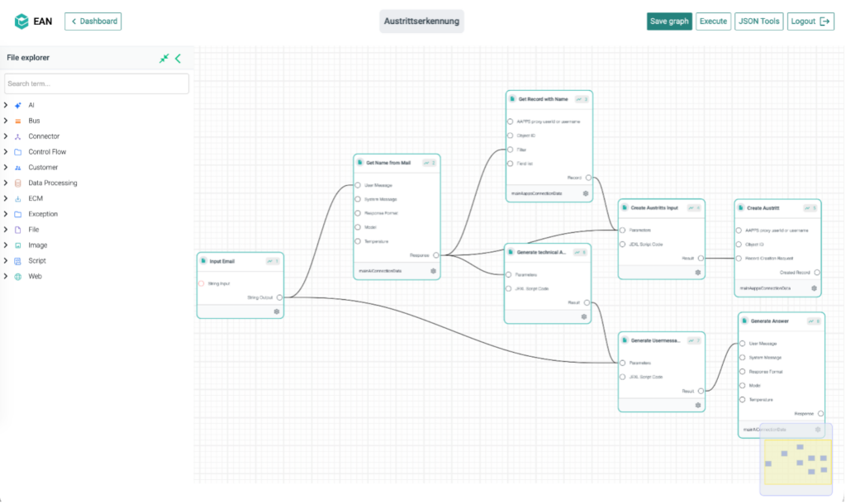
Task: Hide the File explorer panel
Action: (178, 58)
